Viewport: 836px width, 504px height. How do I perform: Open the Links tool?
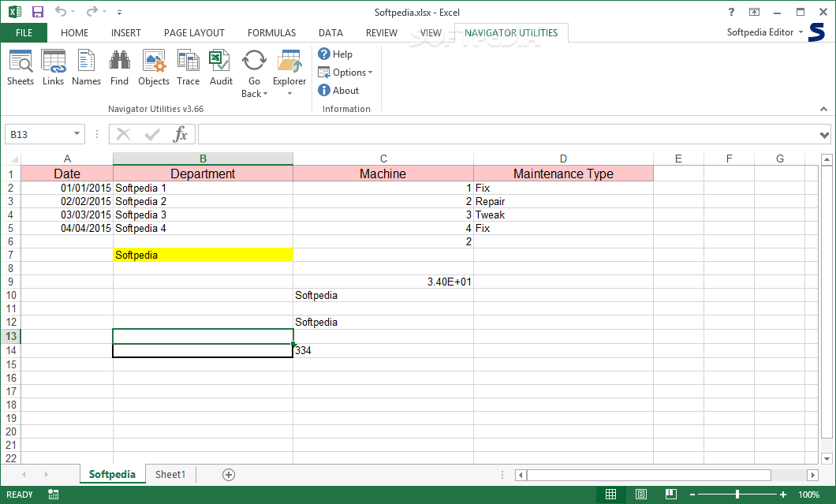point(54,67)
